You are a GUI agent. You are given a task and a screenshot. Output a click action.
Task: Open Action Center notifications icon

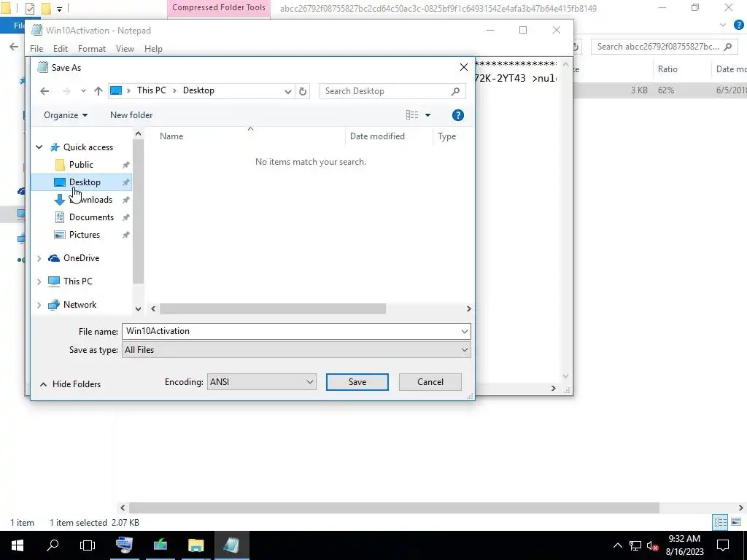coord(723,545)
